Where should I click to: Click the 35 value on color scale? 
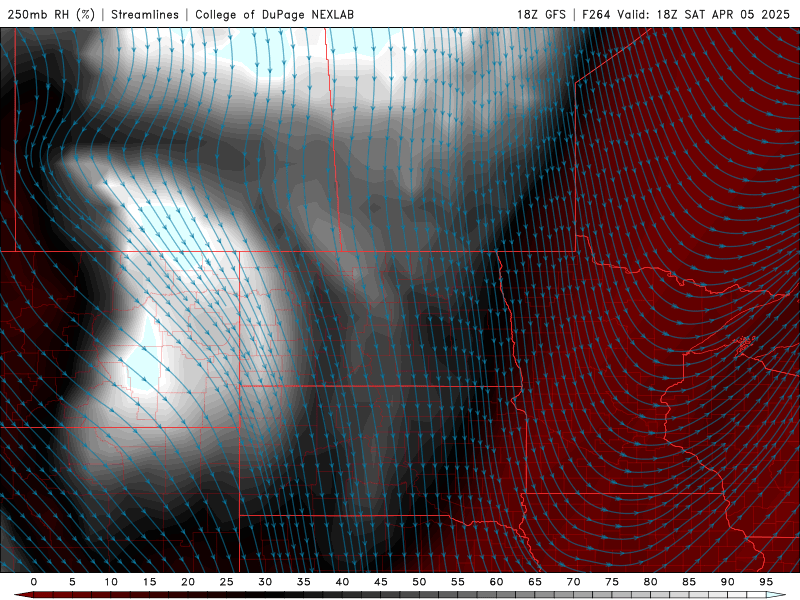pos(304,582)
